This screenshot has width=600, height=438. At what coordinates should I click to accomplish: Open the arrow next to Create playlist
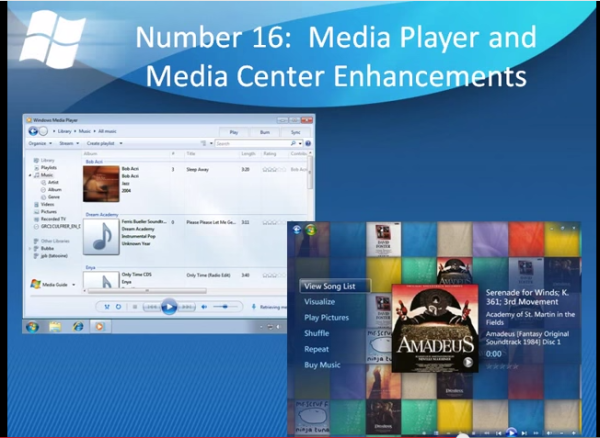point(121,143)
